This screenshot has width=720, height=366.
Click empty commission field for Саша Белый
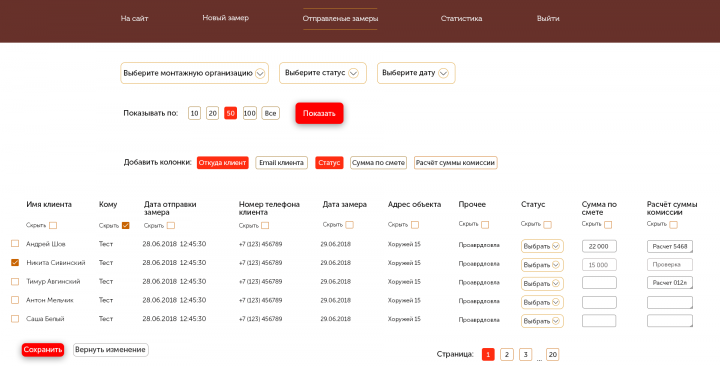670,321
